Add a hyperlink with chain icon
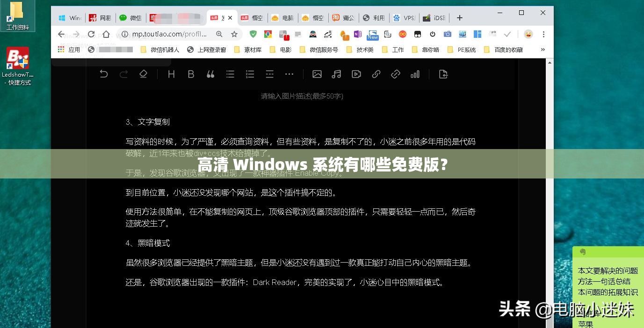Screen dimensions: 644x328 pyautogui.click(x=376, y=74)
